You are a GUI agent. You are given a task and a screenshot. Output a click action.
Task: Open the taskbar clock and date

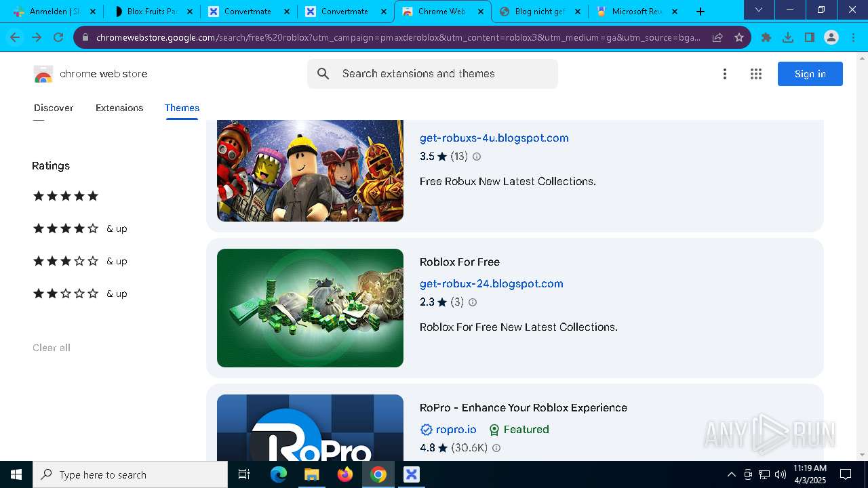pyautogui.click(x=810, y=474)
